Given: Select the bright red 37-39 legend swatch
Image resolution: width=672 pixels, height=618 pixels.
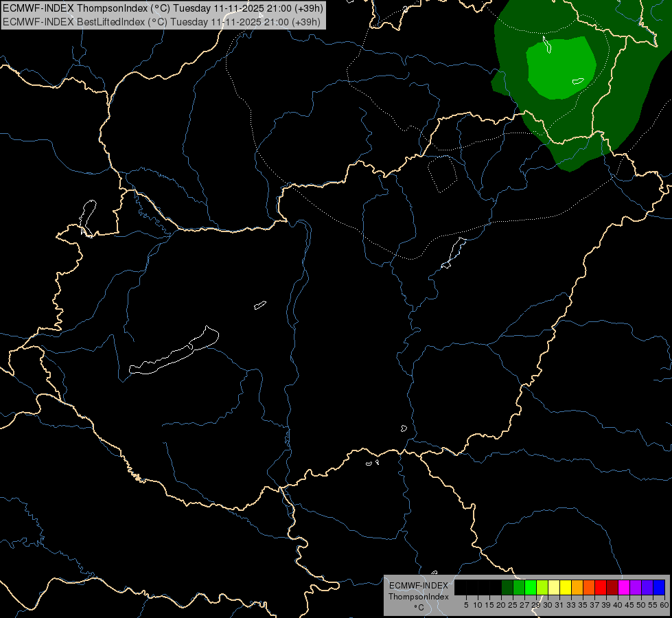Looking at the screenshot, I should [x=601, y=587].
